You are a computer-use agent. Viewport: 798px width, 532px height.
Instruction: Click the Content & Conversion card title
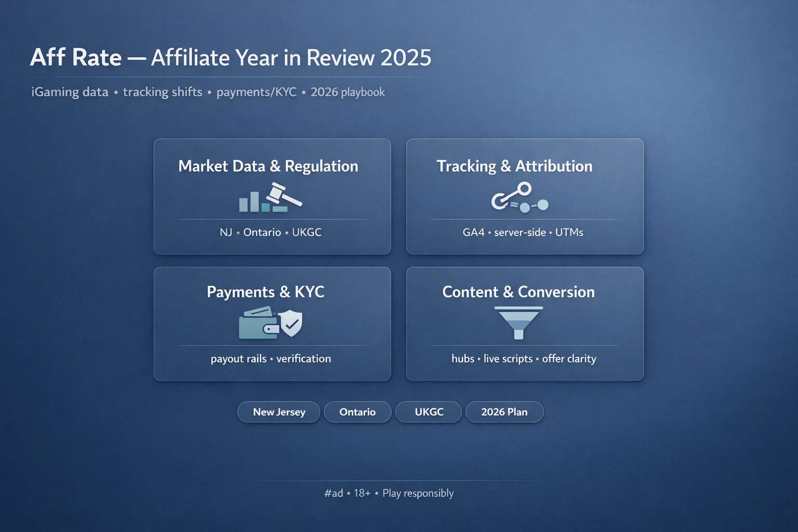(518, 292)
